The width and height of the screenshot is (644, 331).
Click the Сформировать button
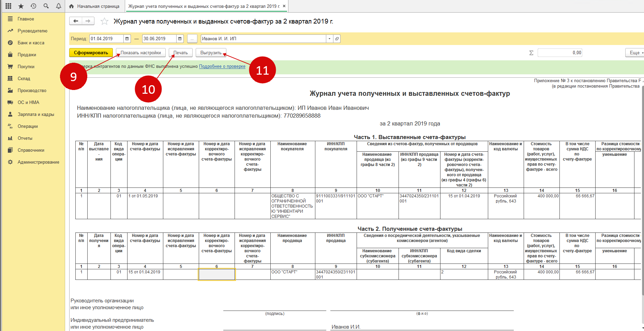tap(91, 53)
